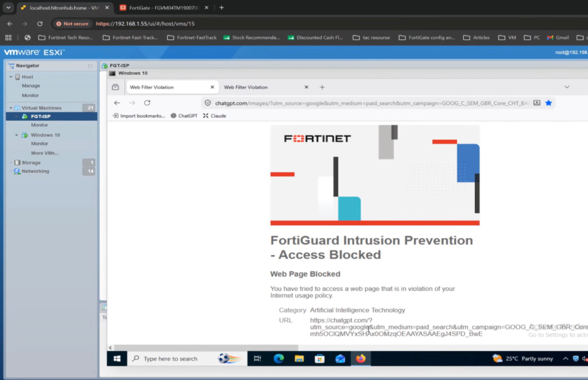Open Stock Recommenda... bookmark
The height and width of the screenshot is (380, 588).
coord(252,37)
